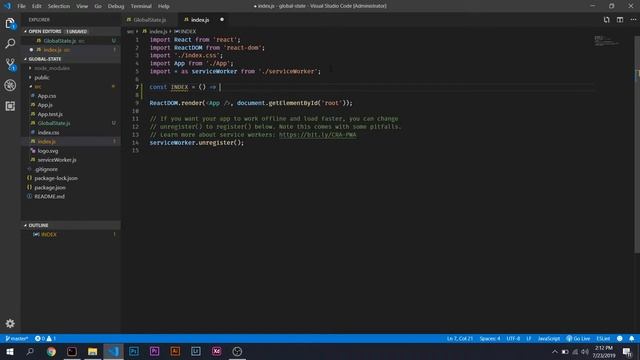Open the Go menu

pyautogui.click(x=98, y=6)
